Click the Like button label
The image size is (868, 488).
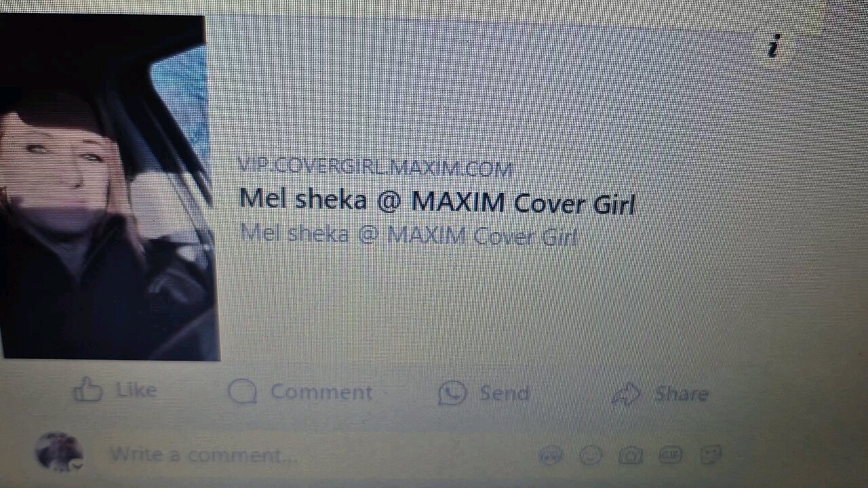(x=136, y=390)
